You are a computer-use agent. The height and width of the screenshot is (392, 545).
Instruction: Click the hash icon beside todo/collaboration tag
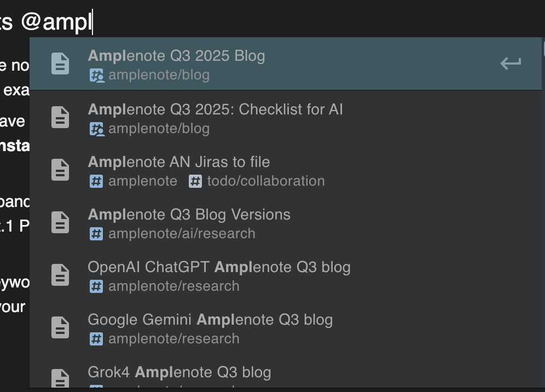point(195,181)
